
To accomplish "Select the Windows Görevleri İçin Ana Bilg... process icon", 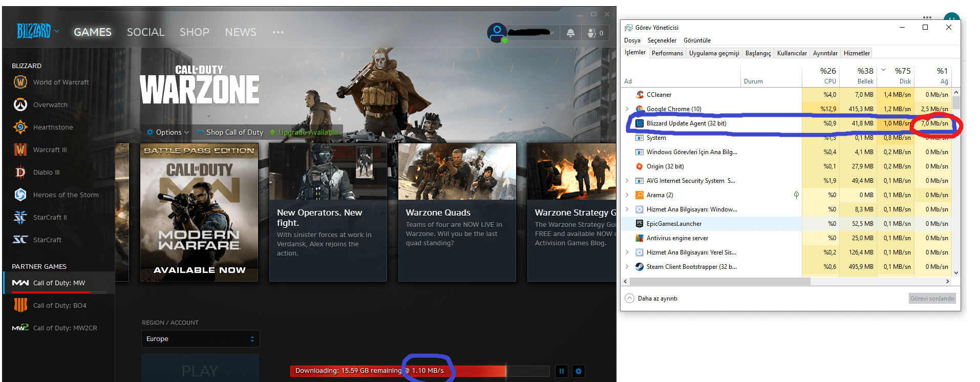I will 640,152.
